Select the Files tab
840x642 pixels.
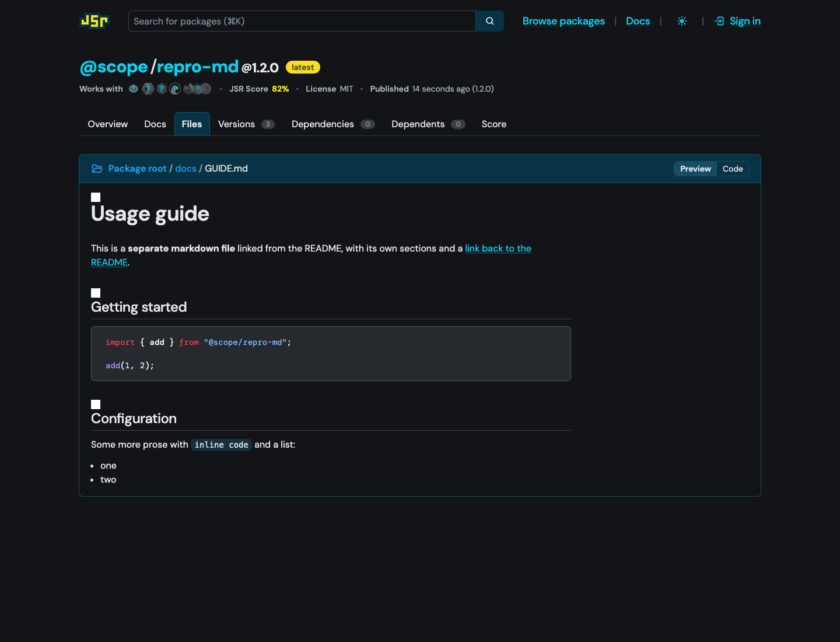click(192, 124)
